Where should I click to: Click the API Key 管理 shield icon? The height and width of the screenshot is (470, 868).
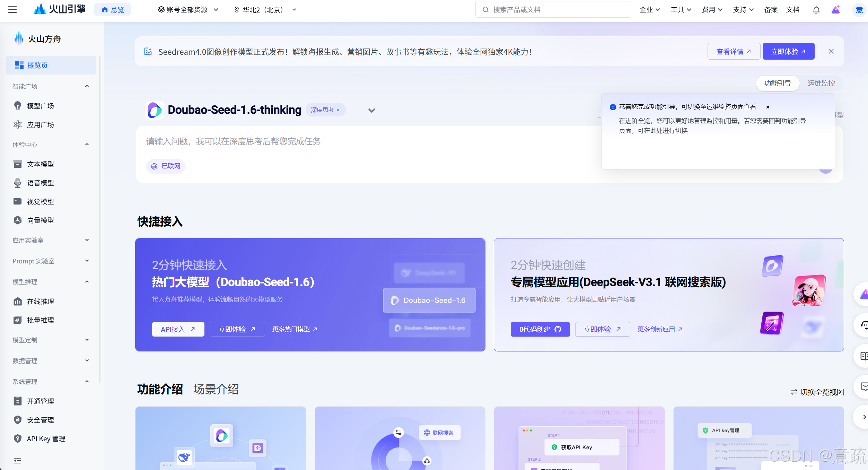click(17, 438)
